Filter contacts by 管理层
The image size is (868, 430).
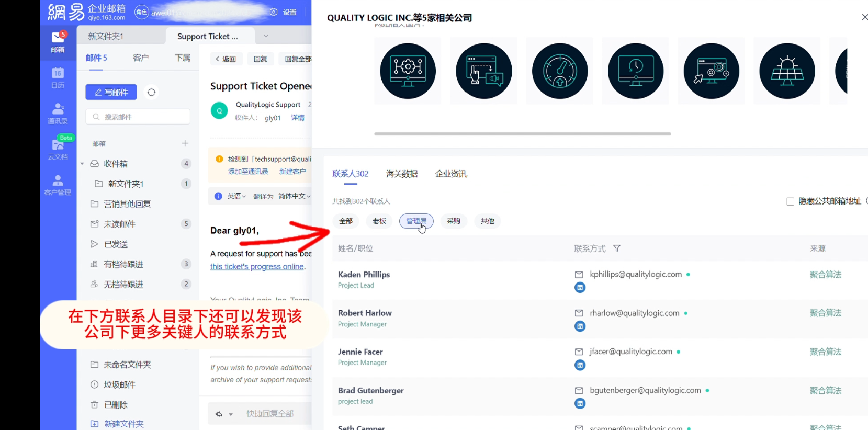point(416,221)
